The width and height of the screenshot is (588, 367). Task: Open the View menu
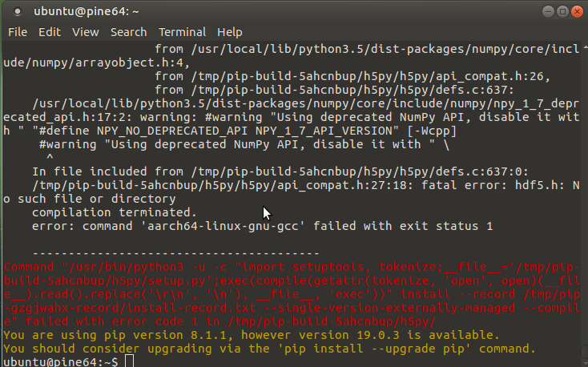(86, 32)
